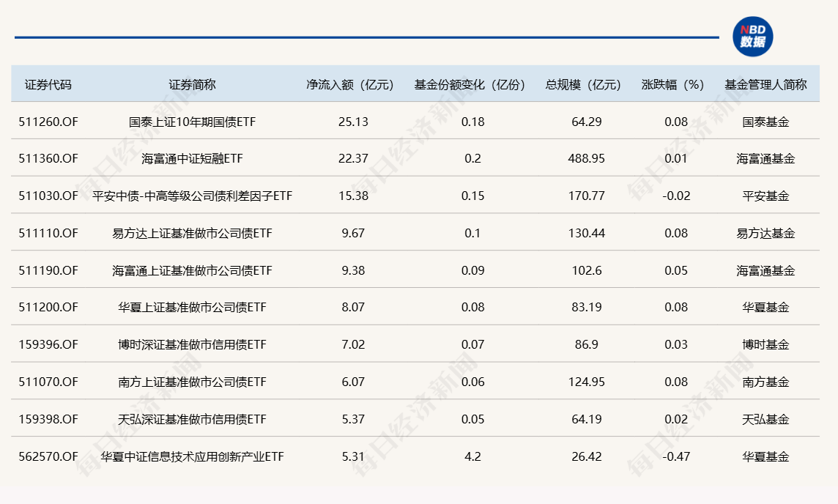Click the NBD数据 logo icon
Screen dimensions: 838x504
pyautogui.click(x=752, y=37)
